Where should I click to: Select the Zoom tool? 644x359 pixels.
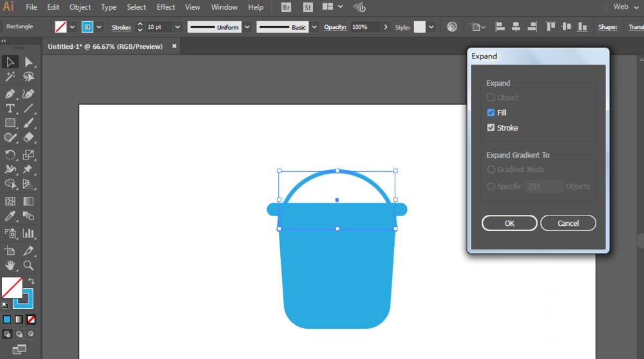click(28, 265)
